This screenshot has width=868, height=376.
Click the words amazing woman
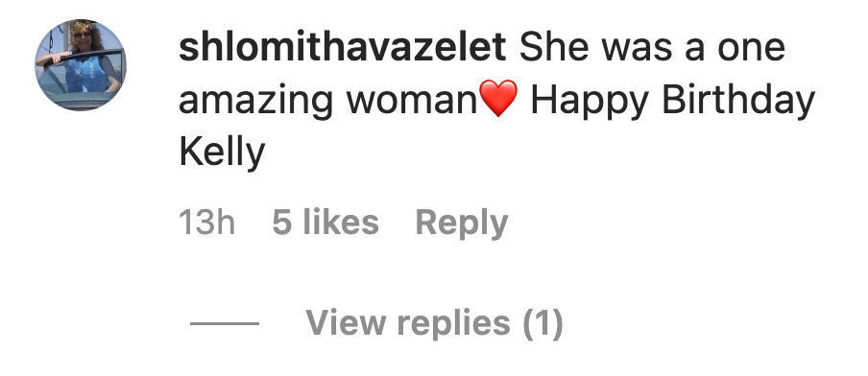click(328, 102)
